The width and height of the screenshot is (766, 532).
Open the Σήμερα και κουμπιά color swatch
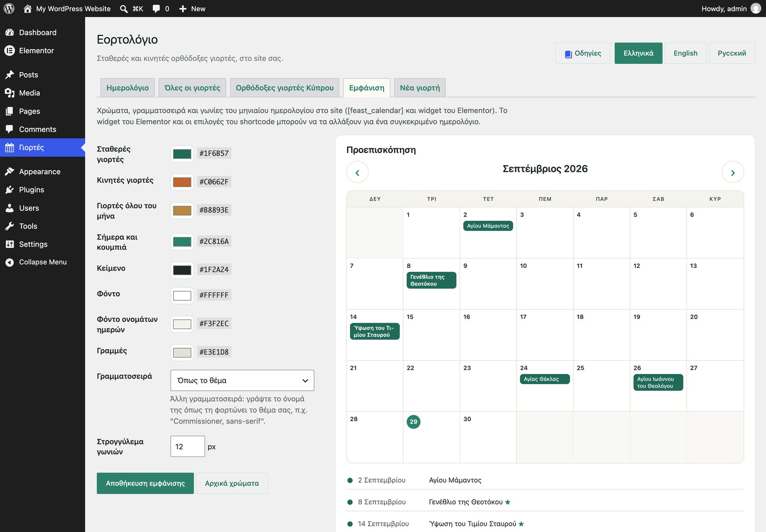tap(182, 241)
